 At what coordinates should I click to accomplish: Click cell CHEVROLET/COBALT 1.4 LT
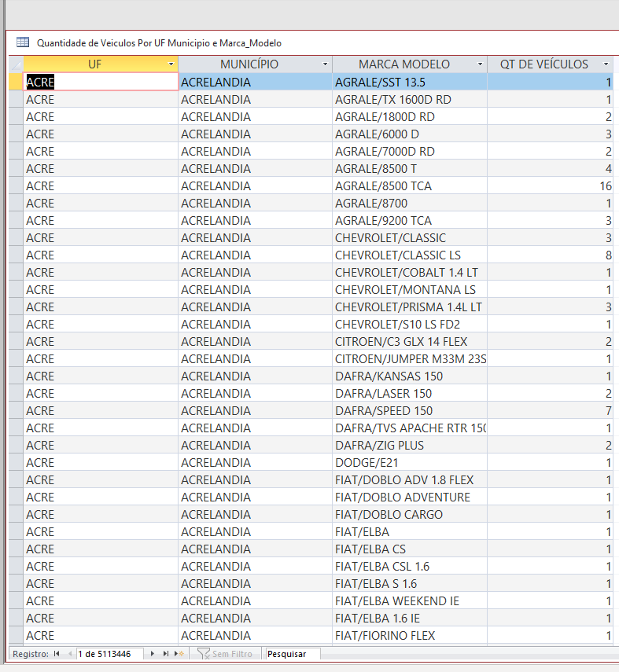tap(410, 272)
